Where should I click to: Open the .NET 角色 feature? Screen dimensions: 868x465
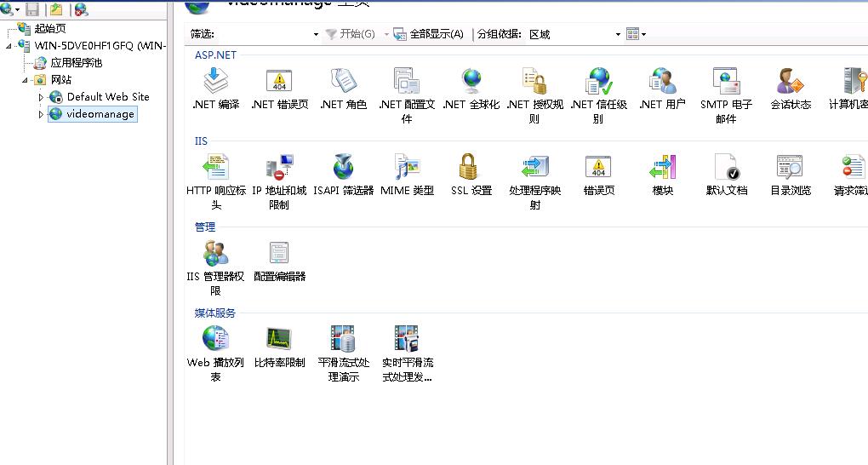pyautogui.click(x=343, y=89)
